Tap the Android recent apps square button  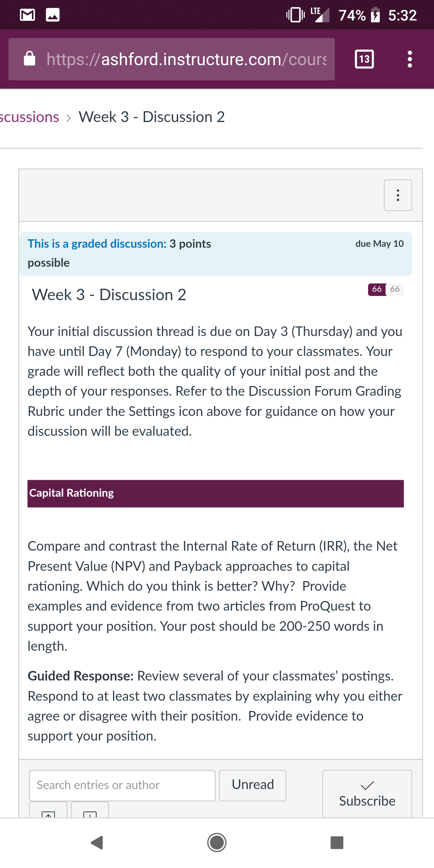pyautogui.click(x=337, y=842)
